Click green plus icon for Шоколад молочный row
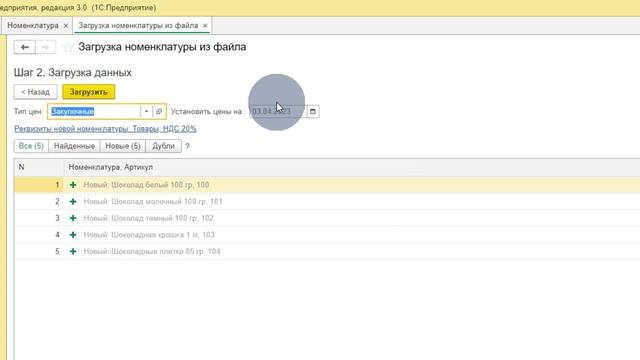640x360 pixels. pos(73,202)
